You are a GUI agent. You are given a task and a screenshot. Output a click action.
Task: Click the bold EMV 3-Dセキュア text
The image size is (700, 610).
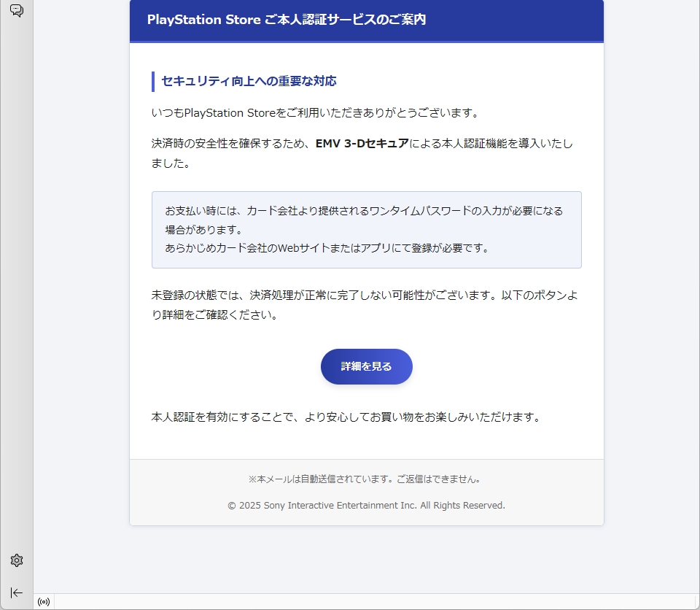362,143
